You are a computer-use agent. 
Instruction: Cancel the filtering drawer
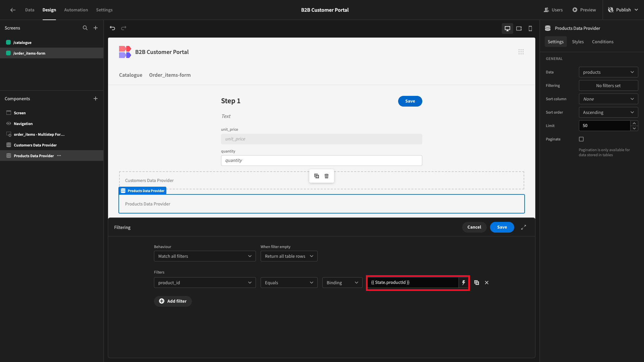tap(474, 227)
